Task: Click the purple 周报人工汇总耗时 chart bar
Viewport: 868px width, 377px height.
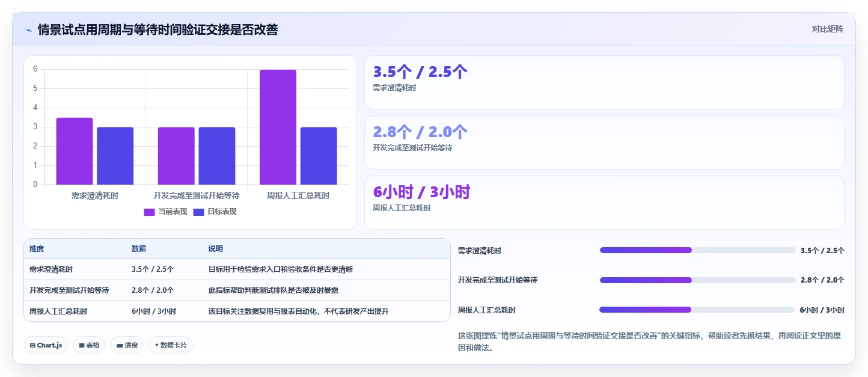Action: [278, 127]
